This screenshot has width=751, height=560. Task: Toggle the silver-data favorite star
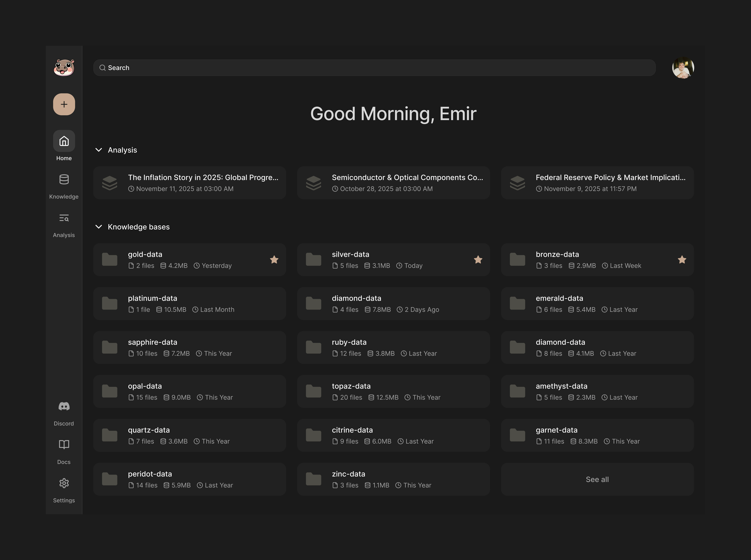click(x=478, y=260)
